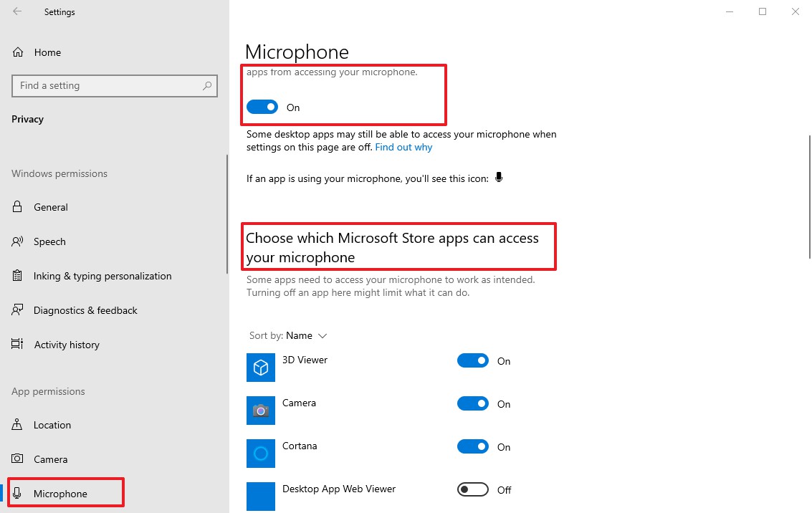Open the Find out why link
Screen dimensions: 812x513
click(x=403, y=147)
